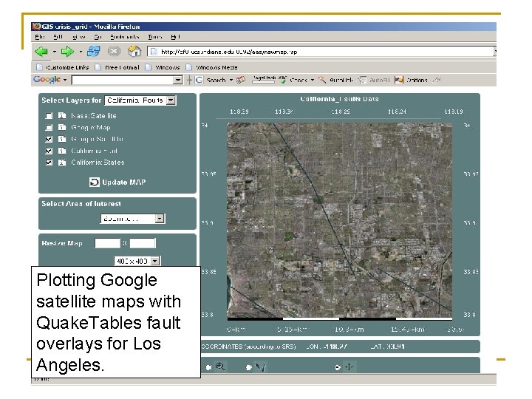Click the Nasa Gate lite layer icon

pos(62,115)
